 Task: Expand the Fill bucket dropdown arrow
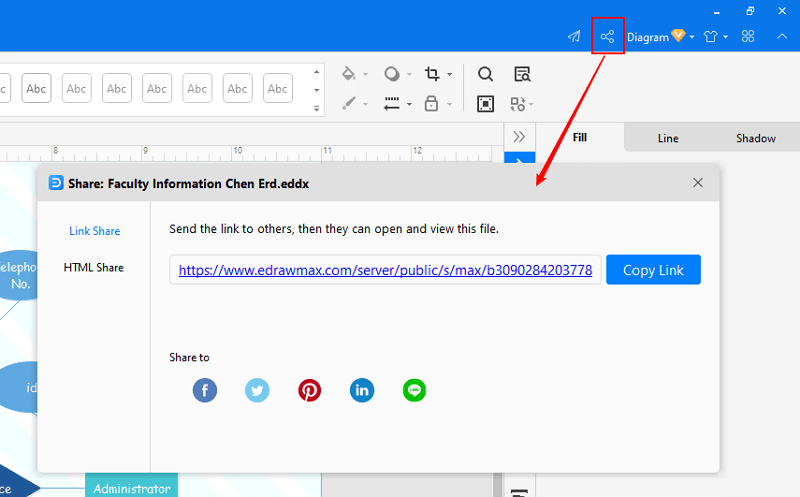click(365, 74)
